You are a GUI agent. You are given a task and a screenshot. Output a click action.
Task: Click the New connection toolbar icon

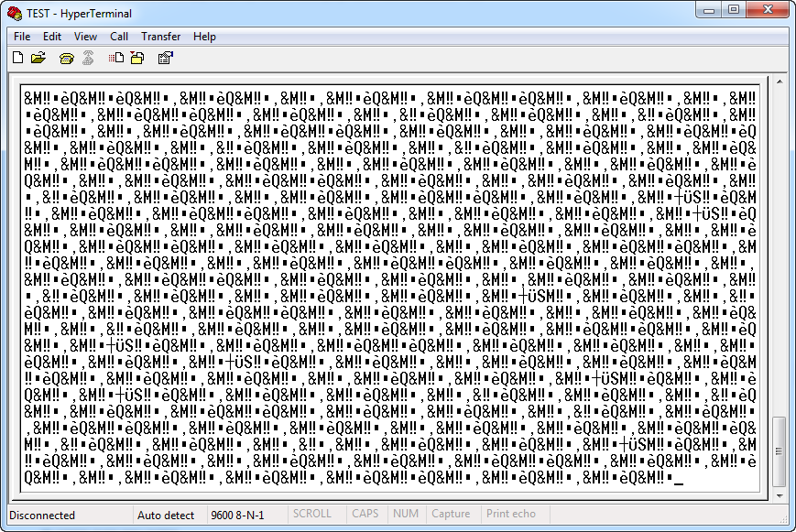tap(17, 58)
